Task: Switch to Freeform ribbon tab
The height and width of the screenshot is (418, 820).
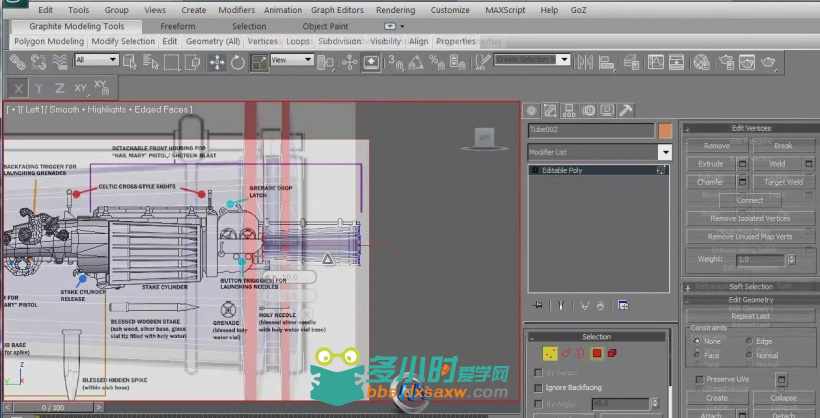Action: tap(177, 27)
